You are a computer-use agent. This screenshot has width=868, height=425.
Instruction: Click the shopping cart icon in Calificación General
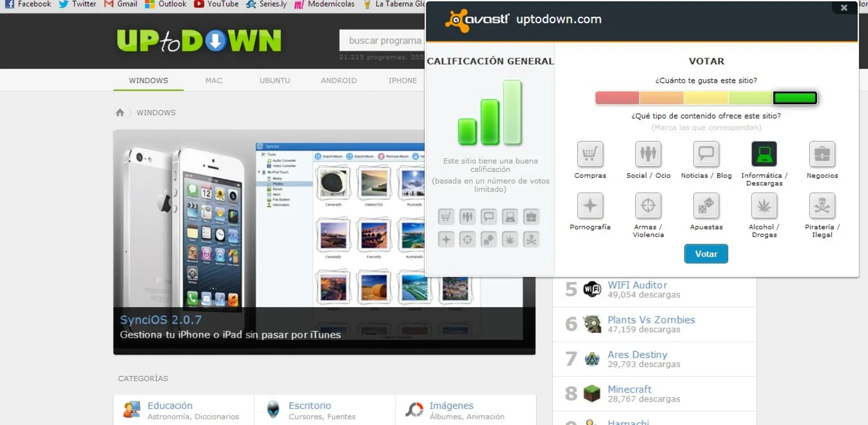446,217
